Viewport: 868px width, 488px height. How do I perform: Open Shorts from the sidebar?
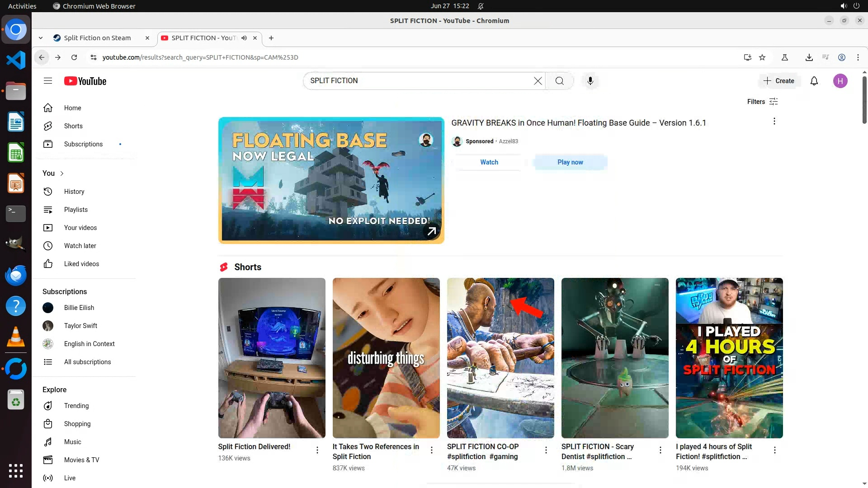(x=73, y=126)
